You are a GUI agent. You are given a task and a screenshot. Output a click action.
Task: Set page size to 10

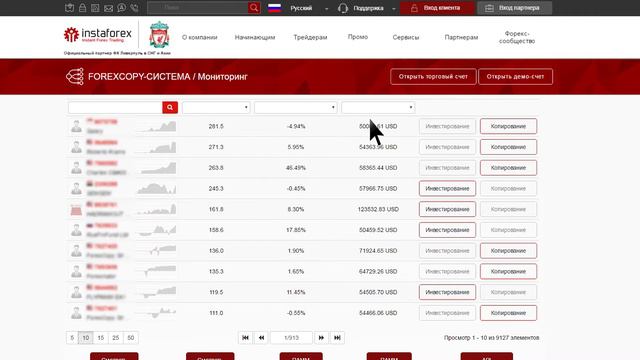click(86, 338)
